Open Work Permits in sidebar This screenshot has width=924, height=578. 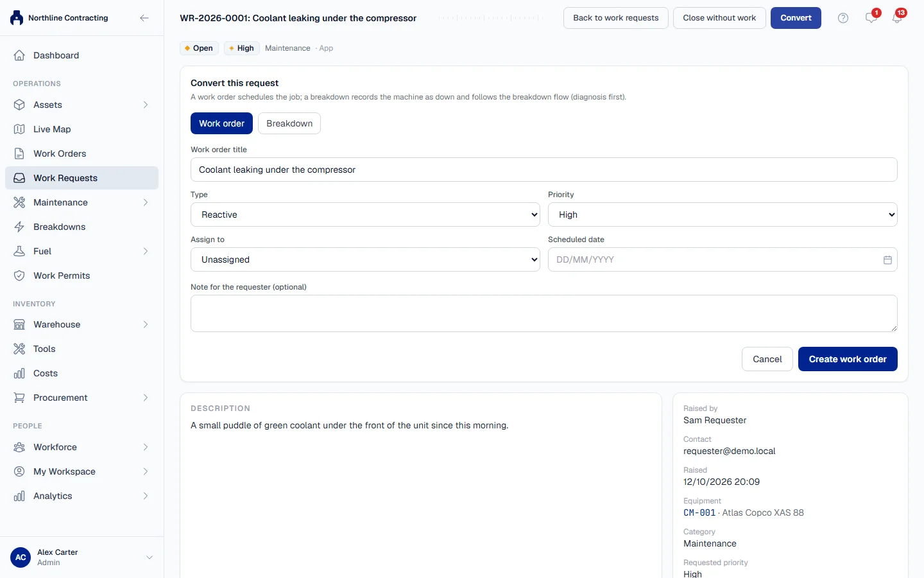[81, 276]
